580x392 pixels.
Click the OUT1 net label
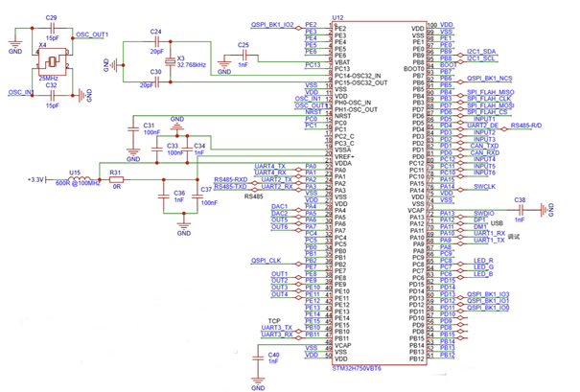point(279,274)
